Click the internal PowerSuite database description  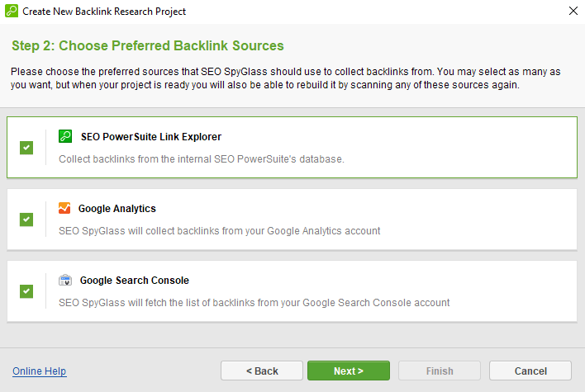click(202, 159)
